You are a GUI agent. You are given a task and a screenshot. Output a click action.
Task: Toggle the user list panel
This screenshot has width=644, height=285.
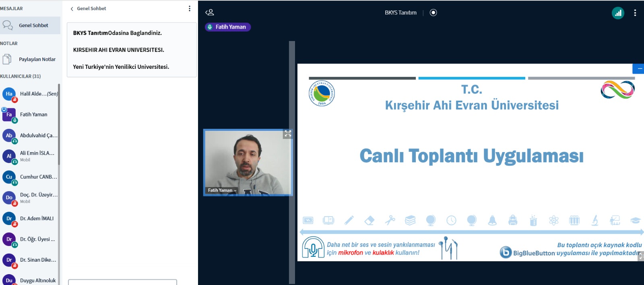[x=210, y=12]
